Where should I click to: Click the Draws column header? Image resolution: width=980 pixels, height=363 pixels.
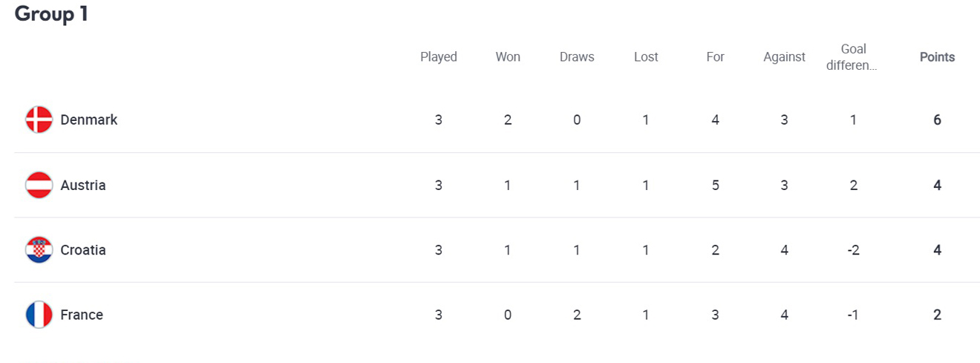[x=577, y=57]
